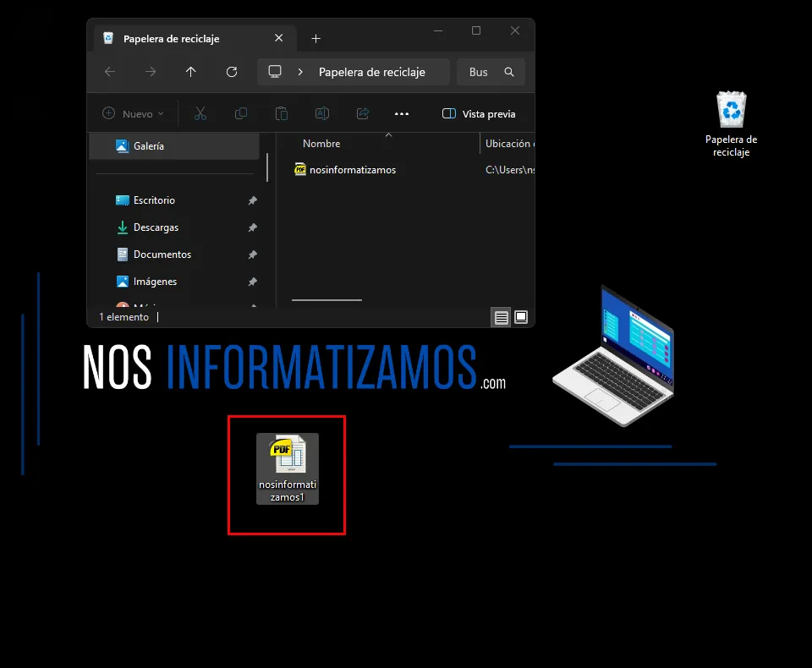Click the Rename toolbar icon
The height and width of the screenshot is (668, 812).
tap(322, 113)
